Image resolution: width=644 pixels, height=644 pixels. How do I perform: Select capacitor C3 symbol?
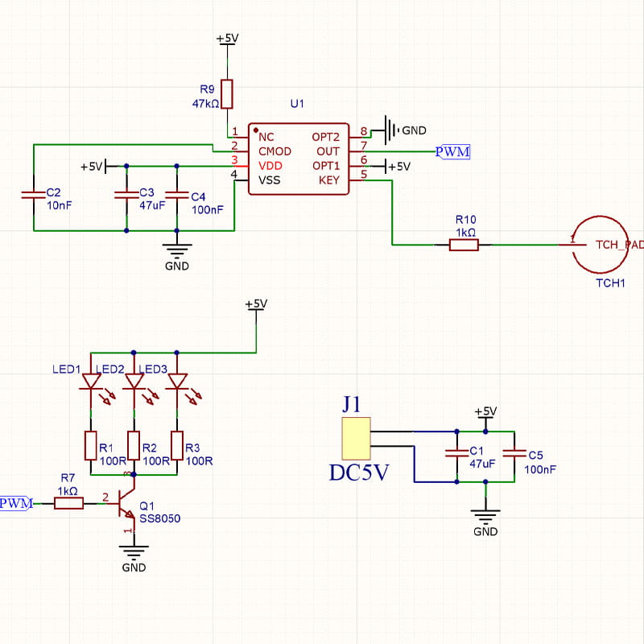click(x=126, y=195)
